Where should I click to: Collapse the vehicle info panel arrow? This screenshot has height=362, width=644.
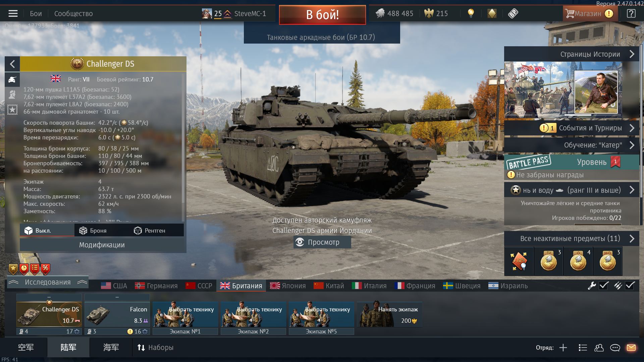[12, 64]
